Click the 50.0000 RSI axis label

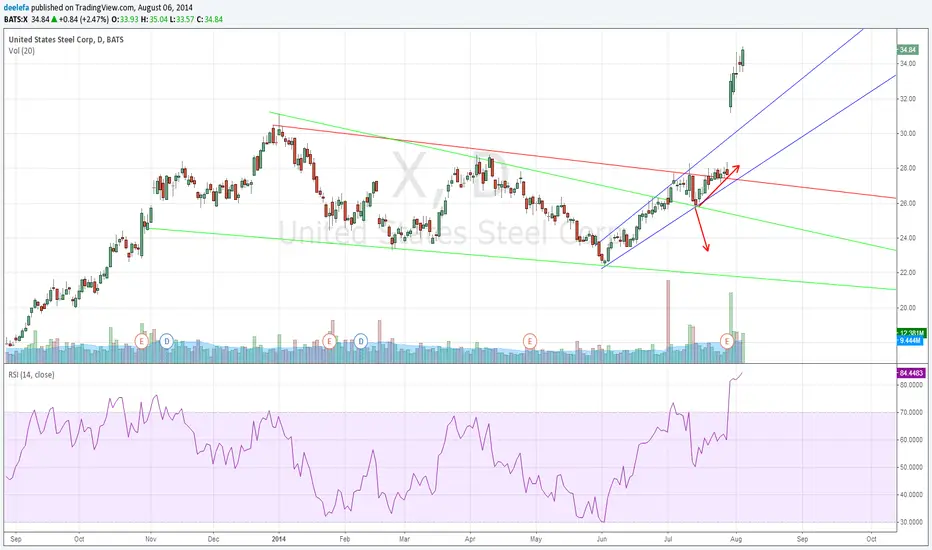[911, 467]
